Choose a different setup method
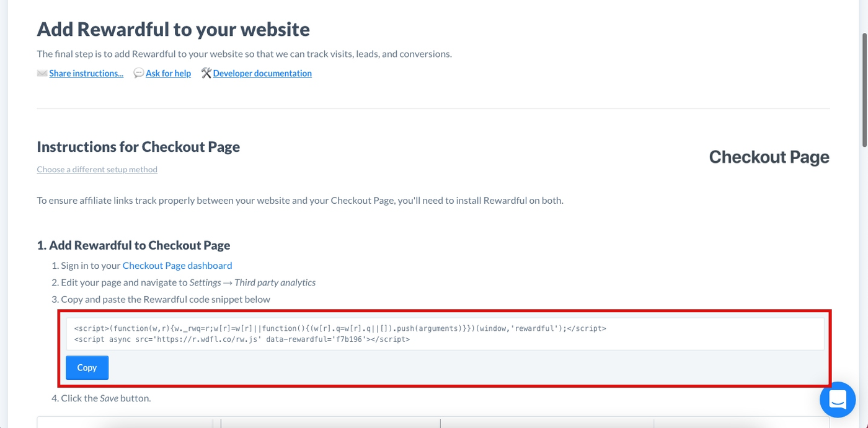Screen dimensions: 868x428 (x=97, y=169)
